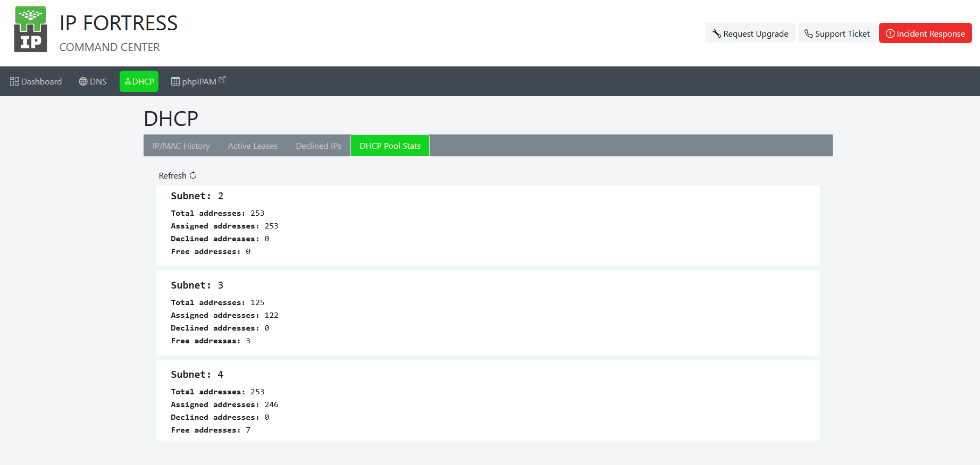This screenshot has width=980, height=465.
Task: Click the IP FORTRESS title text
Action: pos(119,23)
